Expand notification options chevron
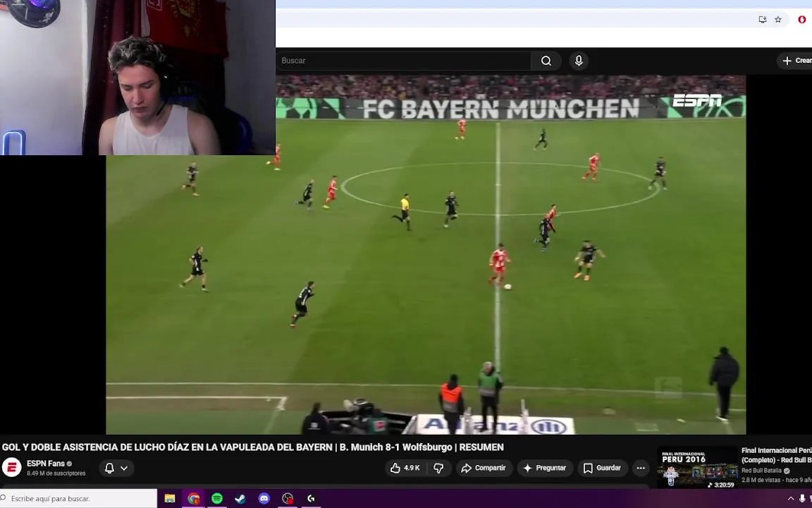Viewport: 812px width, 508px height. [124, 468]
